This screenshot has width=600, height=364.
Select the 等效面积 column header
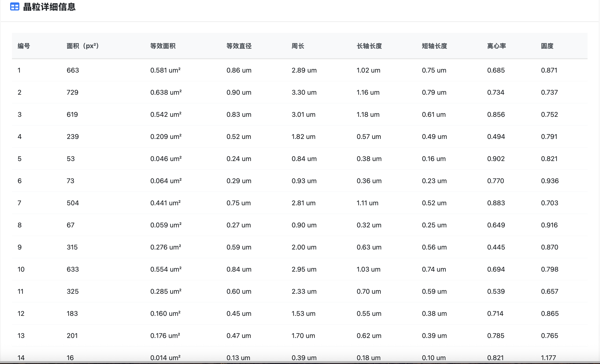coord(163,46)
